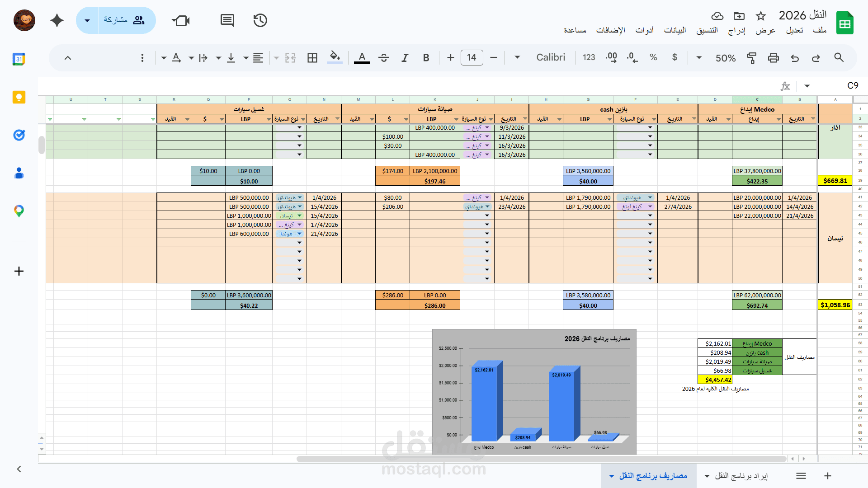
Task: Apply bold formatting
Action: [x=426, y=57]
